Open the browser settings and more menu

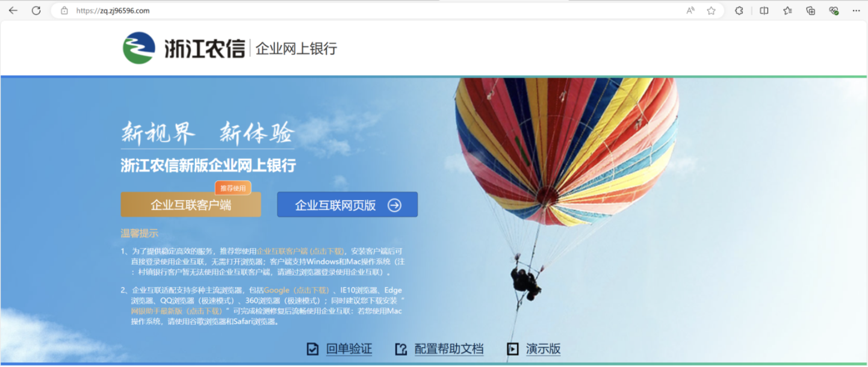click(x=856, y=10)
